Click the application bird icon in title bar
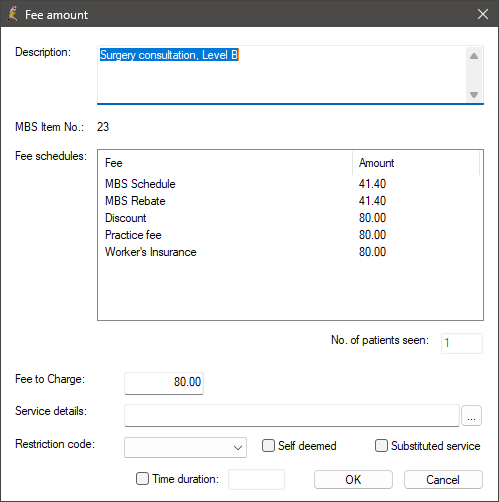The image size is (499, 502). tap(13, 14)
